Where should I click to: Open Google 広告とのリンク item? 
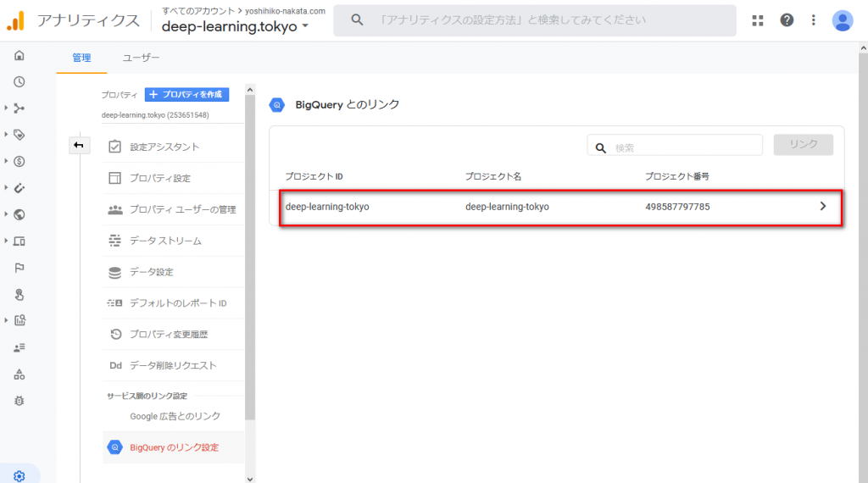[175, 416]
